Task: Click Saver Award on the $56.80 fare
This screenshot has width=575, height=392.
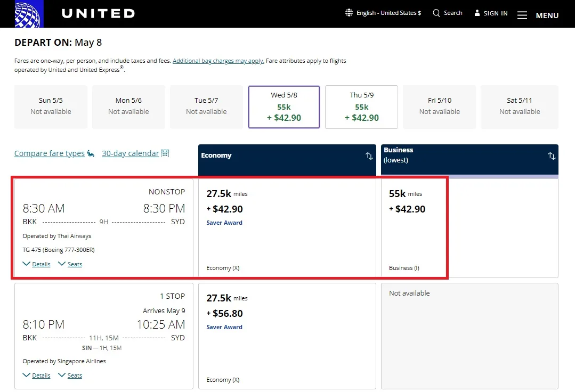Action: point(224,327)
